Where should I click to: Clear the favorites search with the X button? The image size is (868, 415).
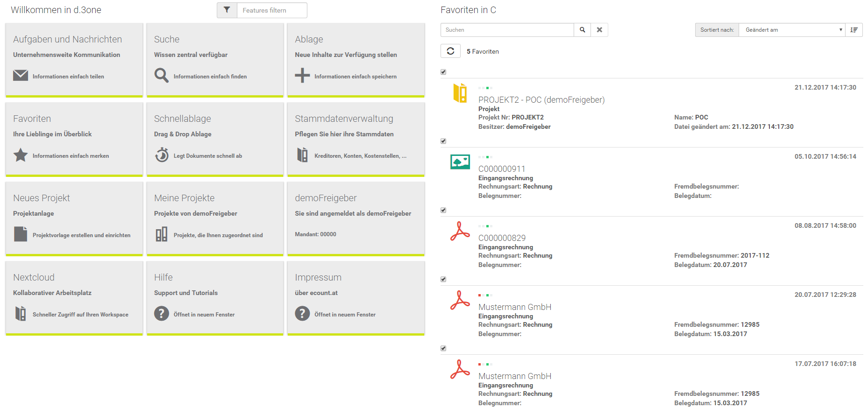point(599,30)
